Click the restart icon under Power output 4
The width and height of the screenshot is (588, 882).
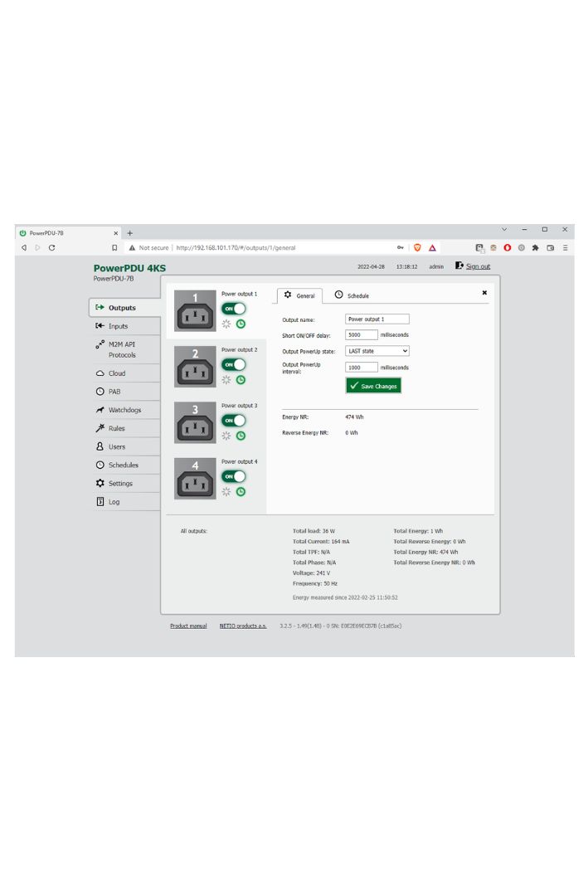[226, 491]
